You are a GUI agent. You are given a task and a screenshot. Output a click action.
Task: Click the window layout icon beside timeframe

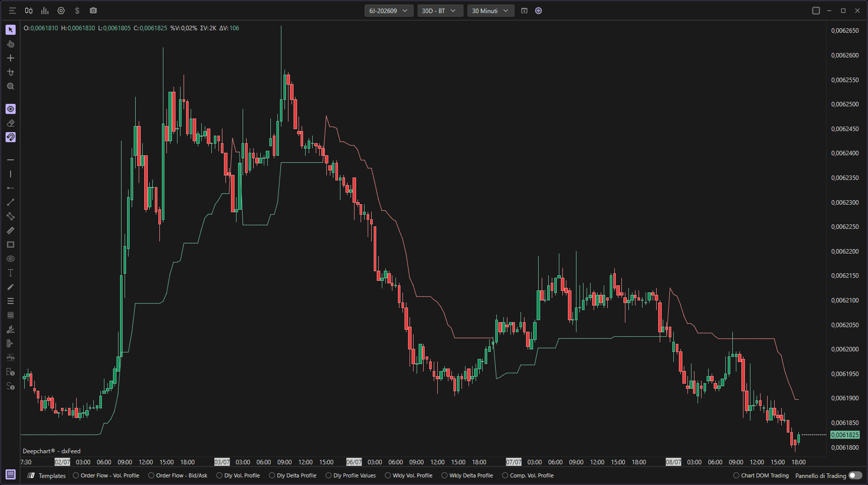524,11
